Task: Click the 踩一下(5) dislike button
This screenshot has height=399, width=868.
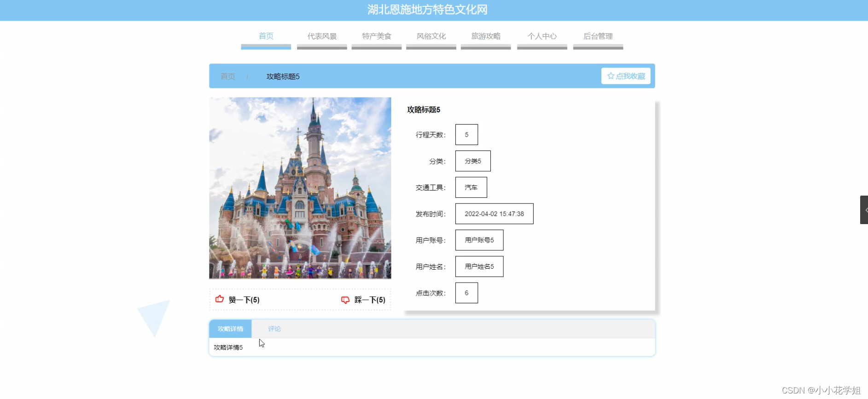Action: coord(363,300)
